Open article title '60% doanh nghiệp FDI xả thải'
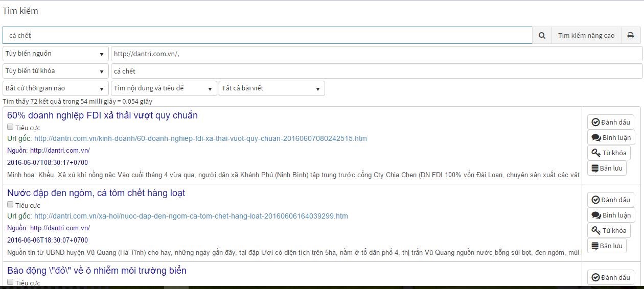The height and width of the screenshot is (289, 644). (102, 115)
